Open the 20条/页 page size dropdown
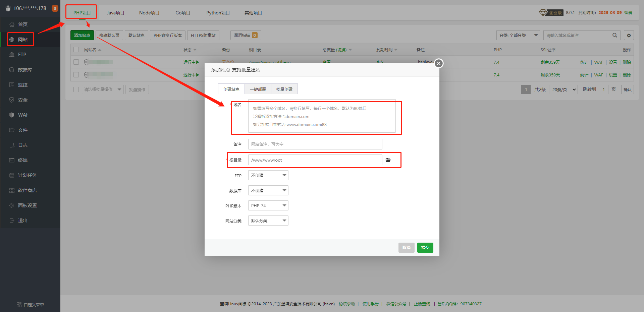 click(x=563, y=89)
